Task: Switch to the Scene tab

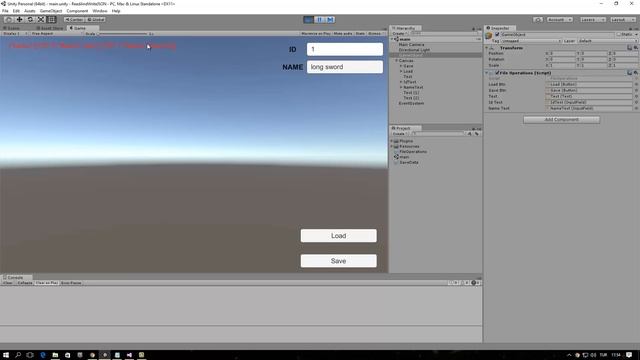Action: pos(12,28)
